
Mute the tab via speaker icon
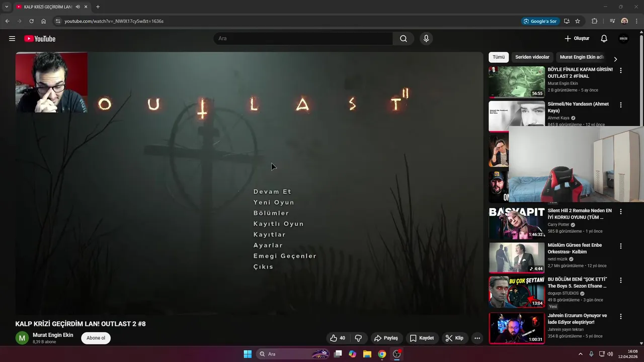click(x=78, y=7)
